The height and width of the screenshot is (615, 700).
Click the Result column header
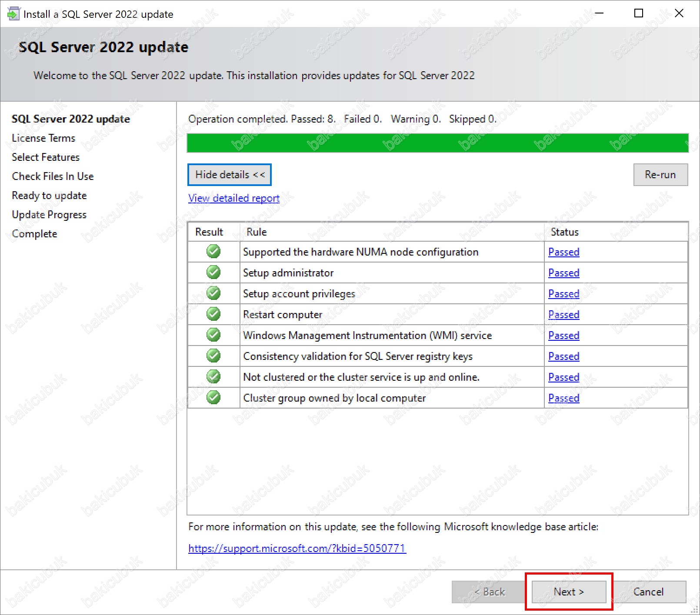(214, 232)
